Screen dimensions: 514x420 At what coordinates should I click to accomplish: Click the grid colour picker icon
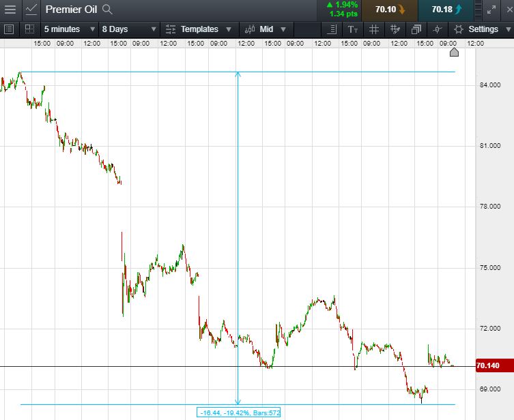395,29
